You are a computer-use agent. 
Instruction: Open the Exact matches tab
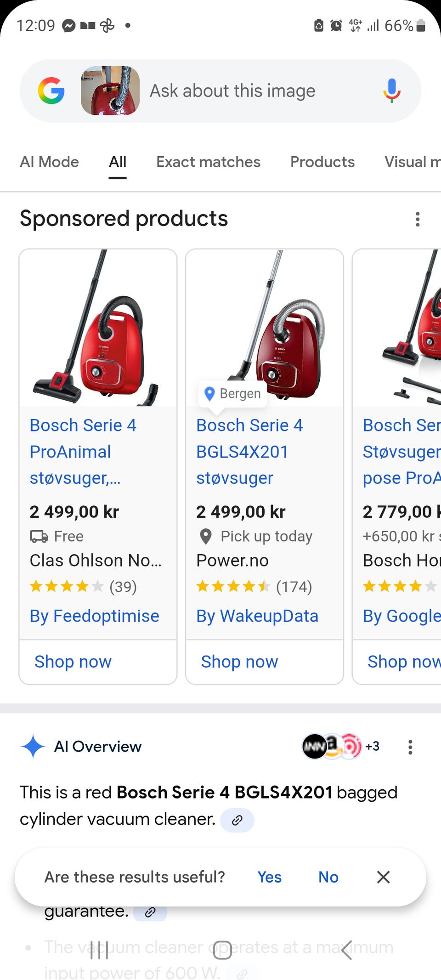pyautogui.click(x=208, y=162)
